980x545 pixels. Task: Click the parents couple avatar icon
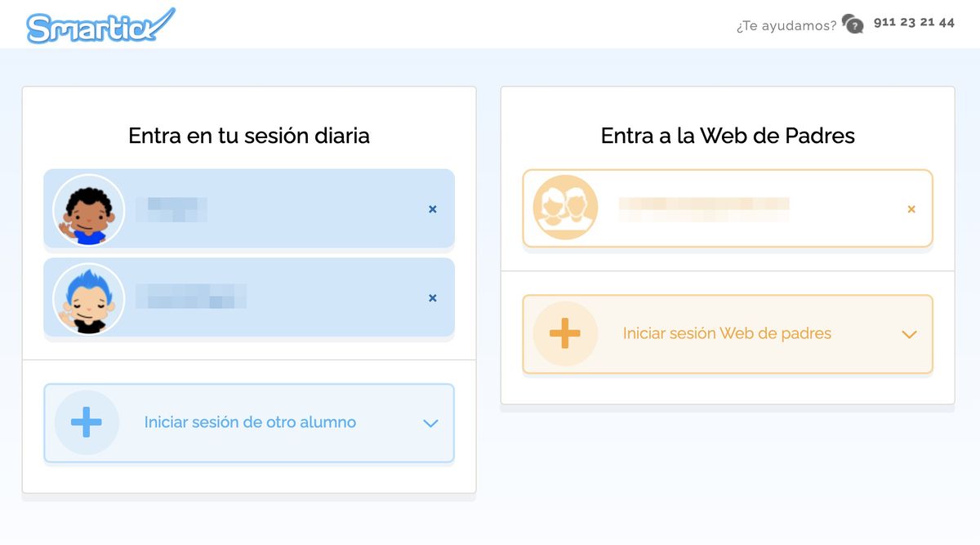pos(565,208)
